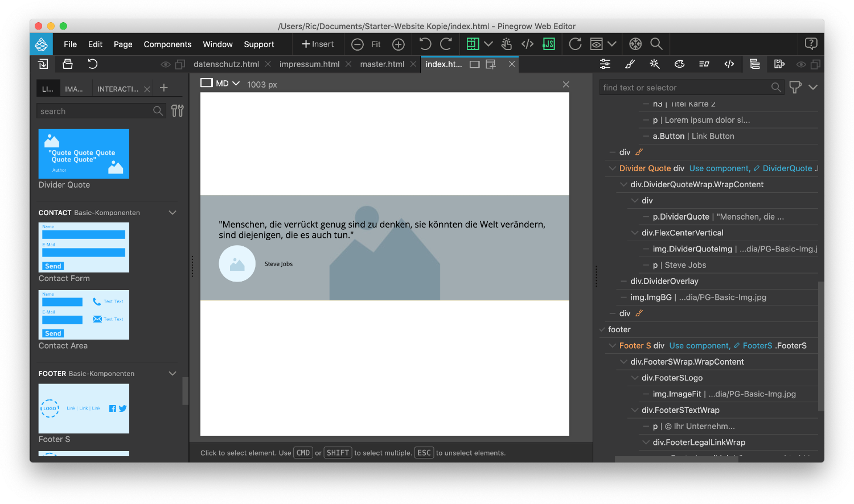The width and height of the screenshot is (854, 504).
Task: Toggle right panel visibility eye icon
Action: [x=801, y=64]
